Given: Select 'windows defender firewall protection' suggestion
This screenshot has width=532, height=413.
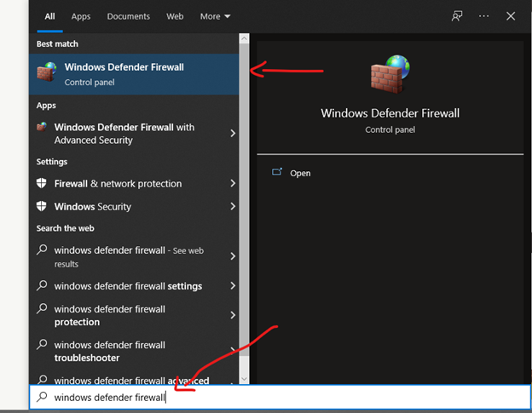Looking at the screenshot, I should click(x=134, y=315).
